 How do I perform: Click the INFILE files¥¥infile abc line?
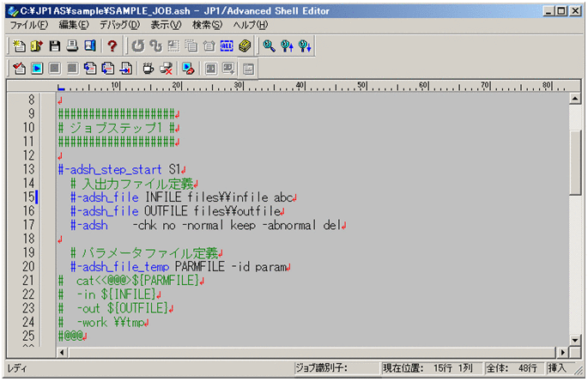tap(184, 197)
